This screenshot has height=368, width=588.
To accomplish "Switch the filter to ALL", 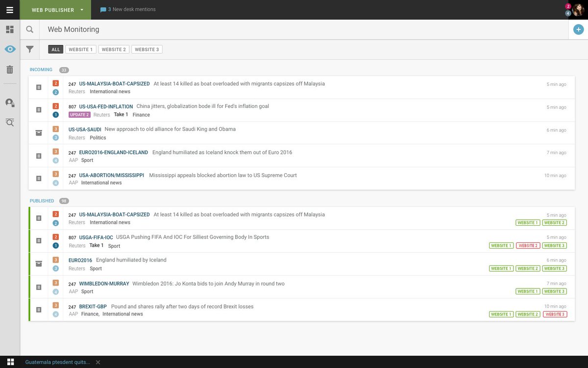I will pyautogui.click(x=55, y=49).
